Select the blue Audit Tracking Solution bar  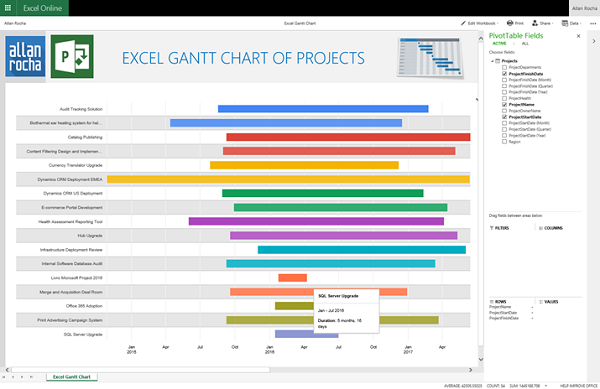point(323,109)
